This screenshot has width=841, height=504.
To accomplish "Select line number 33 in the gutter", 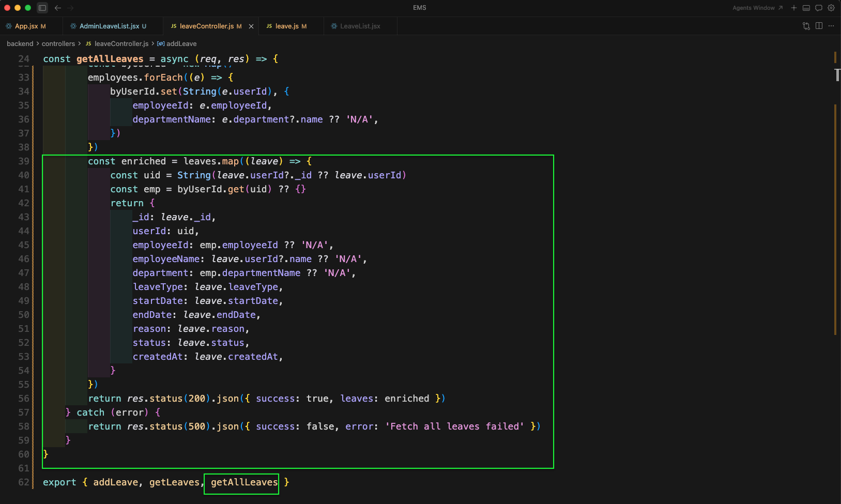I will pyautogui.click(x=24, y=78).
